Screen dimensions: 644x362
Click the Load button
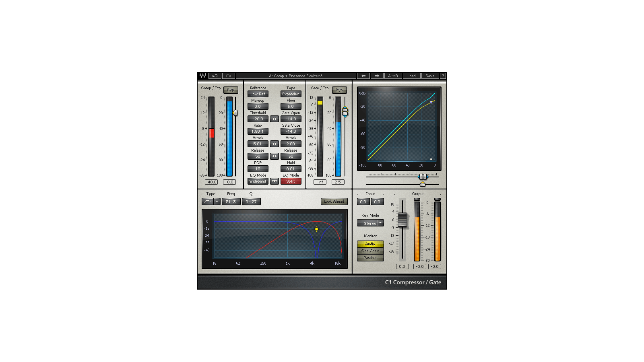pos(411,76)
